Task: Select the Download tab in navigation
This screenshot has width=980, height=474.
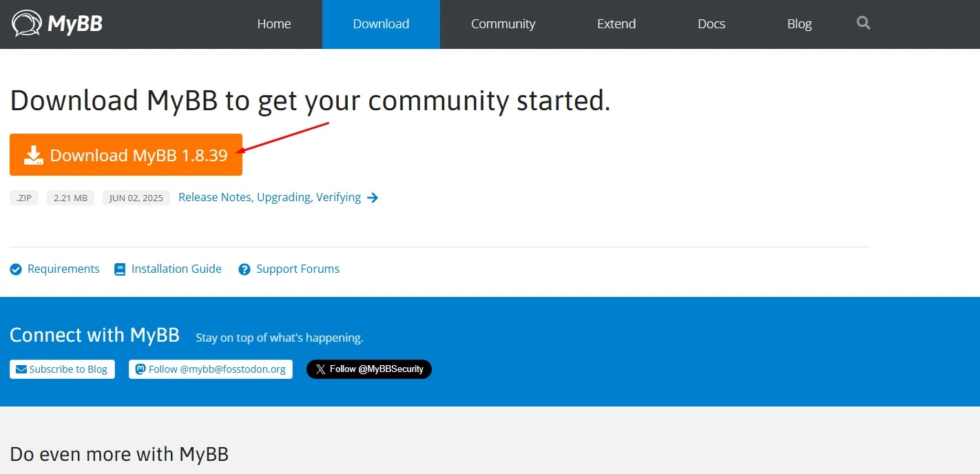Action: coord(381,24)
